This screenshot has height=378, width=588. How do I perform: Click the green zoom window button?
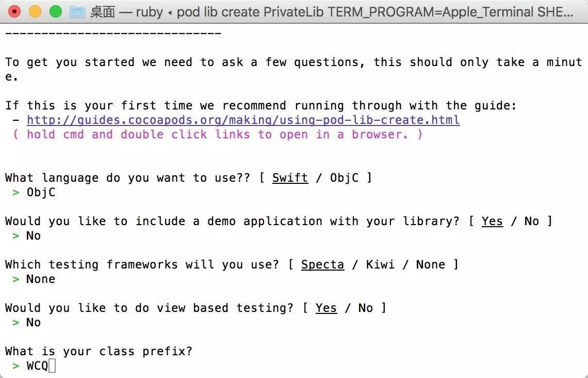56,12
